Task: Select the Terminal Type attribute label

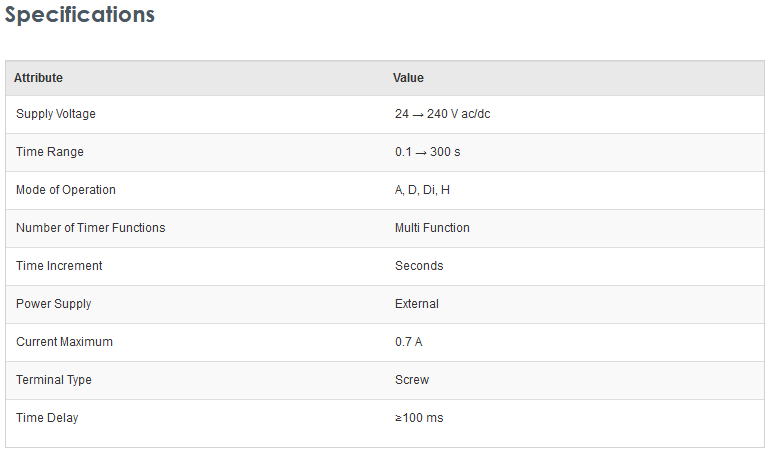Action: [54, 380]
